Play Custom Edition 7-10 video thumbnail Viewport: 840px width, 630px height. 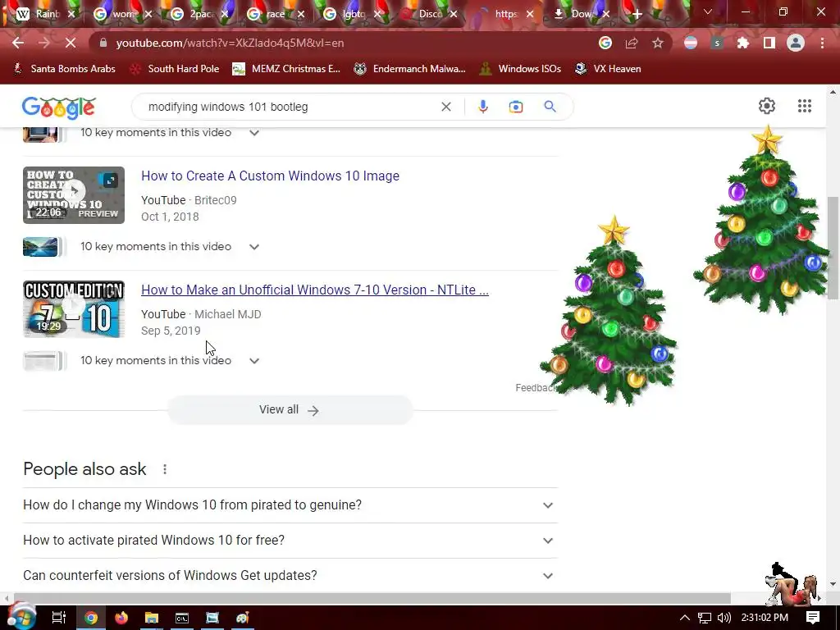tap(74, 309)
